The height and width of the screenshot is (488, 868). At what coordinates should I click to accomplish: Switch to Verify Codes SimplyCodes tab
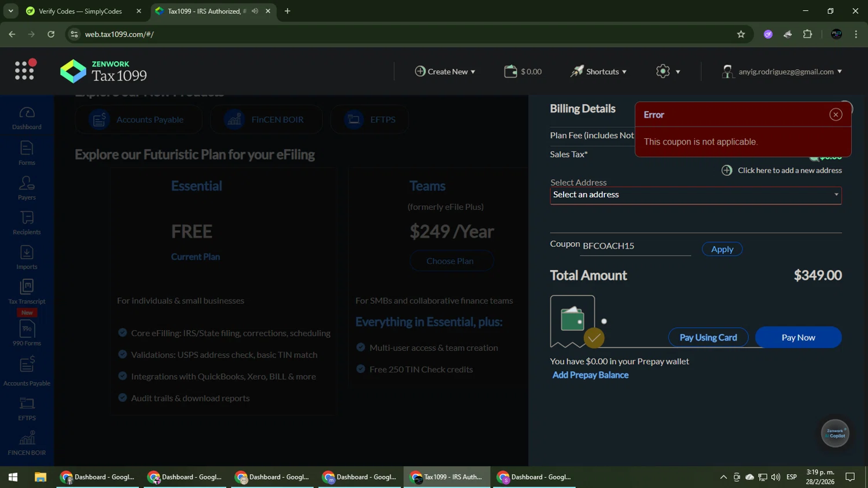pos(84,11)
